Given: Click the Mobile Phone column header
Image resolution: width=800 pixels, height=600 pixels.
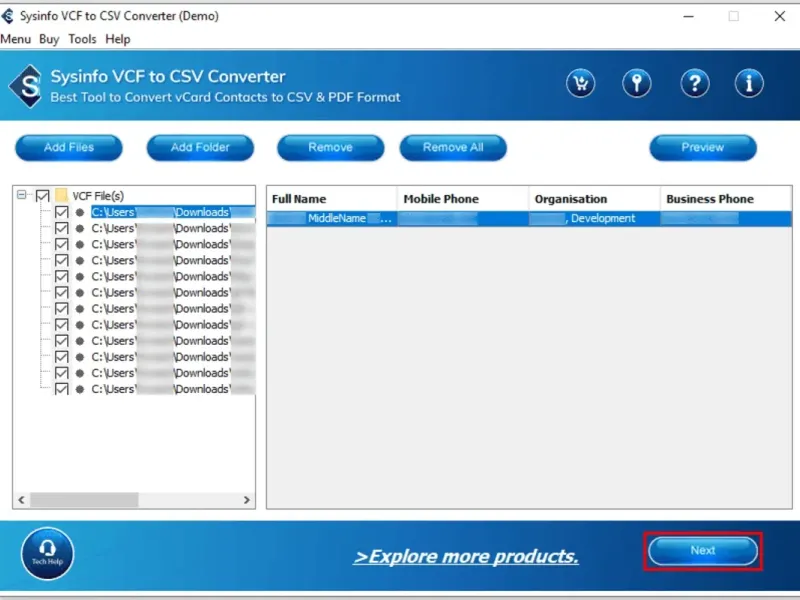Looking at the screenshot, I should [463, 199].
